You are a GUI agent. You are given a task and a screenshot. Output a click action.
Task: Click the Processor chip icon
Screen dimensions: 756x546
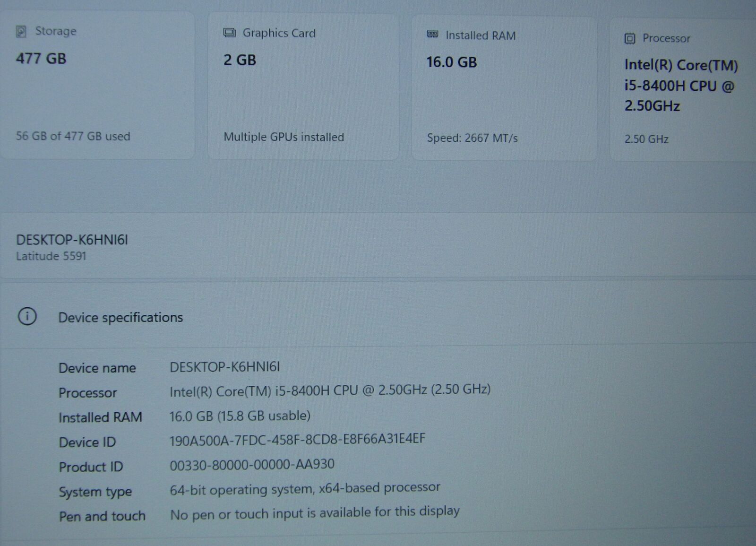tap(629, 38)
